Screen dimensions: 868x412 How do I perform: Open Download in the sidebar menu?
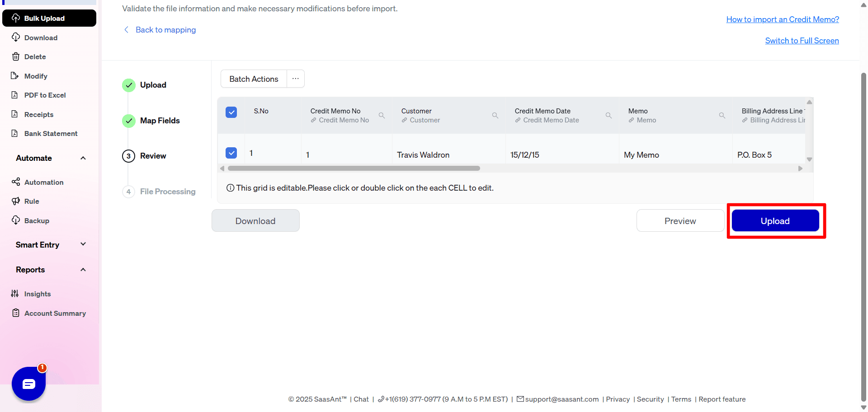pos(41,37)
